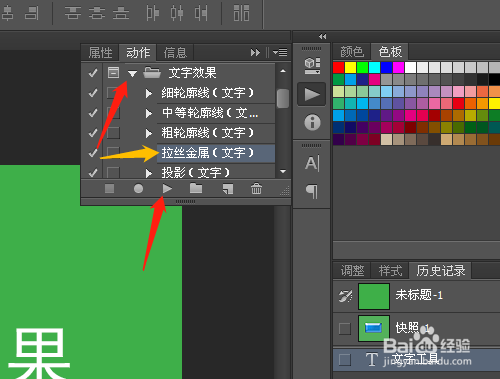This screenshot has height=379, width=500.
Task: Collapse the 文字效果 action set
Action: [x=133, y=73]
